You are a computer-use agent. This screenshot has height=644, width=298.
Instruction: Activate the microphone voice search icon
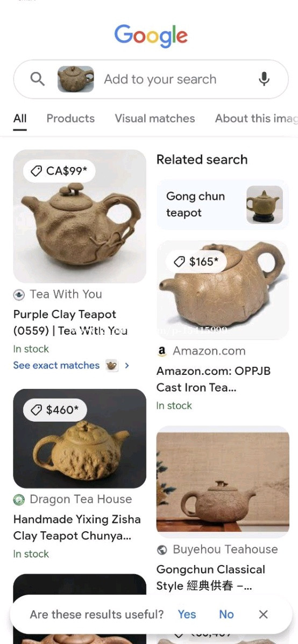pyautogui.click(x=264, y=79)
